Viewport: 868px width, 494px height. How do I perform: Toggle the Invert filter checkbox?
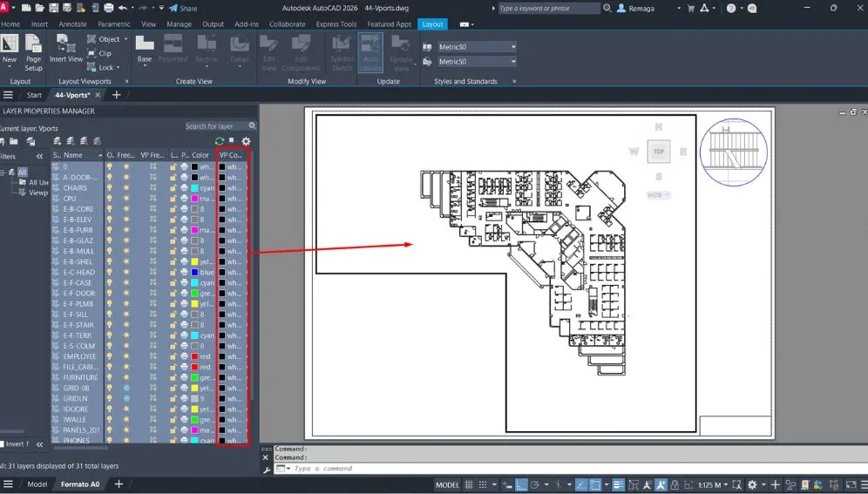pyautogui.click(x=3, y=444)
